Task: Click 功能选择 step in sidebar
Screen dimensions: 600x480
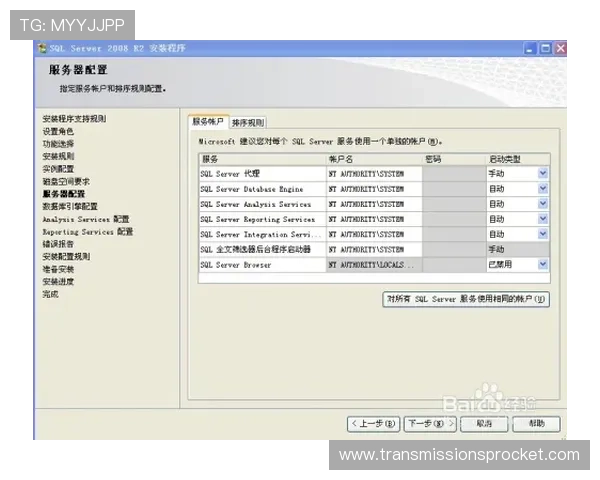Action: [x=58, y=144]
